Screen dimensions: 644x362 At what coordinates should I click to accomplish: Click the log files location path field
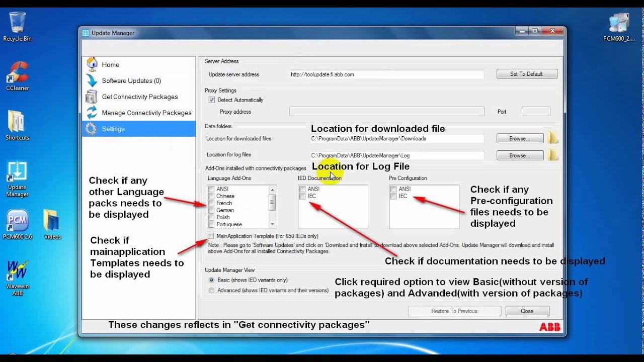click(x=397, y=155)
